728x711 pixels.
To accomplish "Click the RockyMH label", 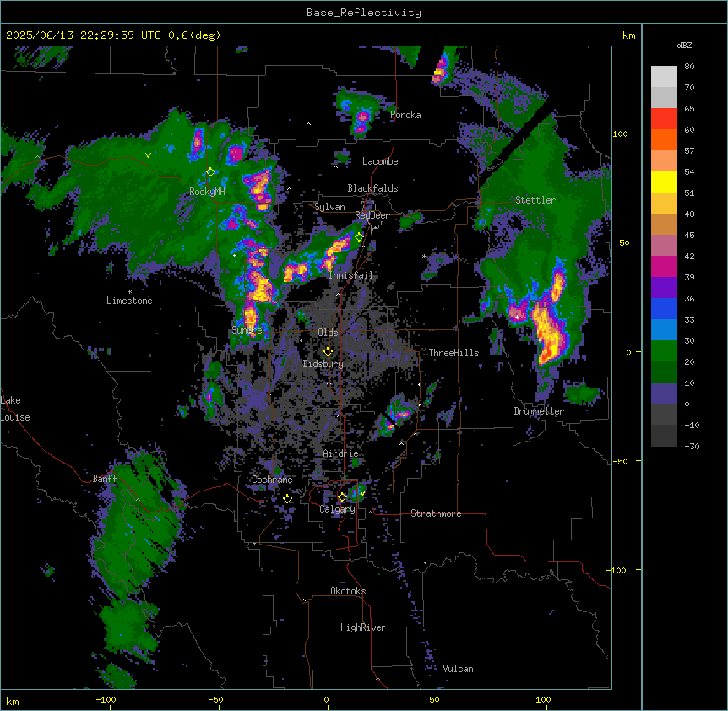I will [207, 192].
